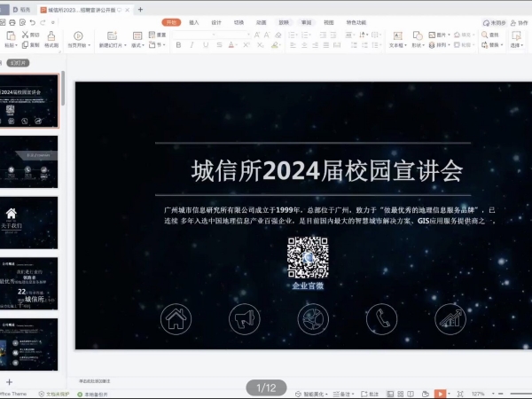Click the Arrange layers icon
This screenshot has height=399, width=532.
[x=432, y=45]
